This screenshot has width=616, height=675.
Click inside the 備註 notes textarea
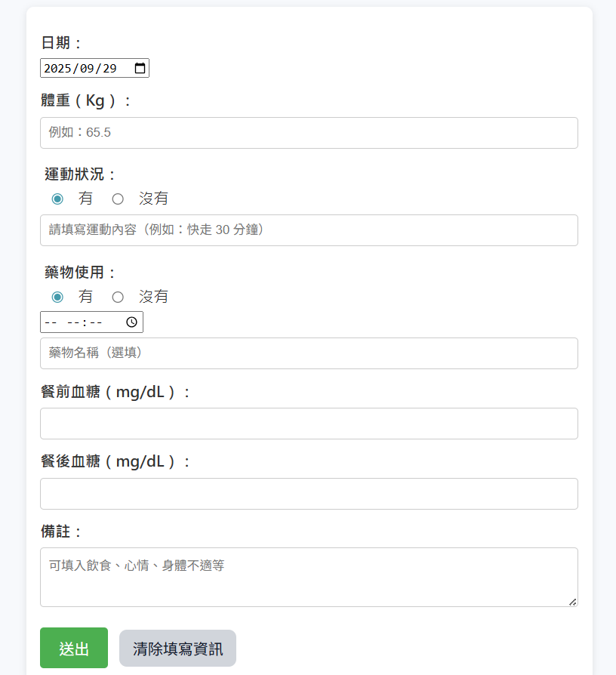click(x=309, y=577)
